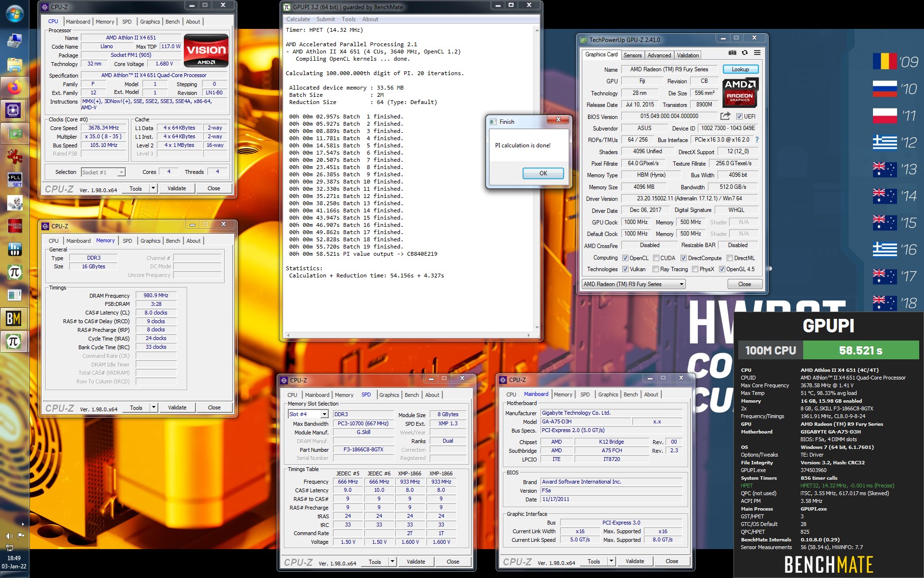Click the volume speaker tray icon
Screen dimensions: 924x578
9,536
